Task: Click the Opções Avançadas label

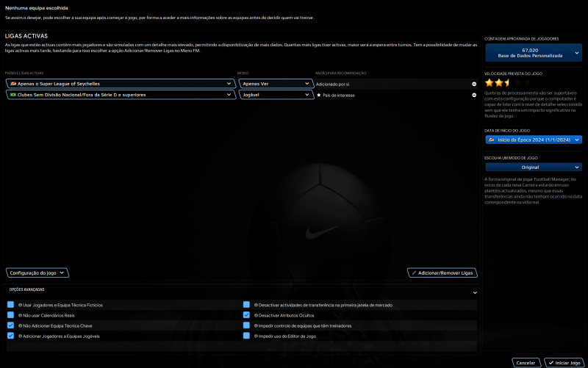Action: coord(26,289)
